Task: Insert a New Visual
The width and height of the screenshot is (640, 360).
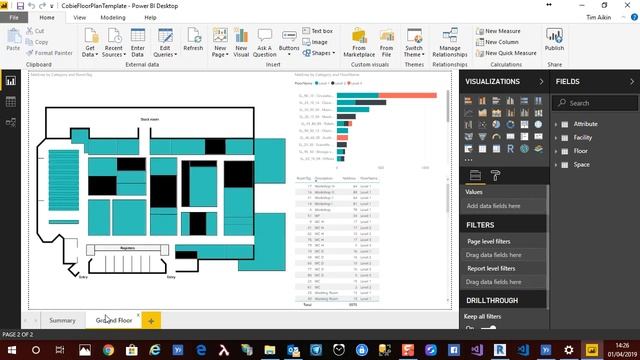Action: [x=241, y=42]
